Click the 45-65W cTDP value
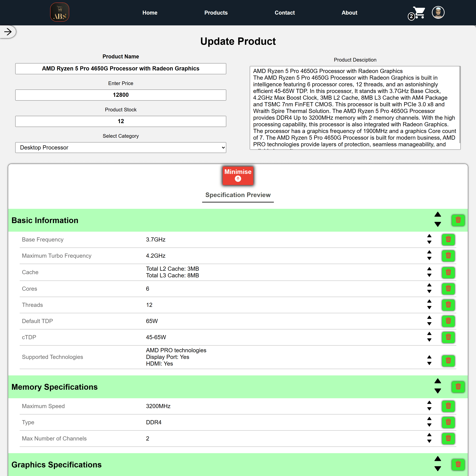 (156, 337)
